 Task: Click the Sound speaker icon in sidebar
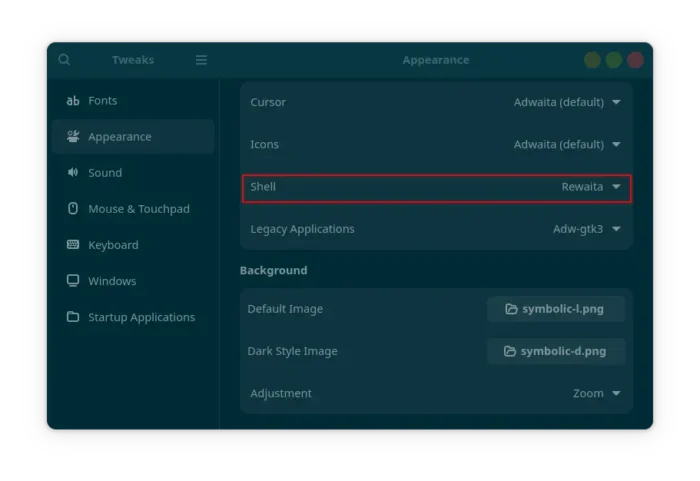(72, 173)
